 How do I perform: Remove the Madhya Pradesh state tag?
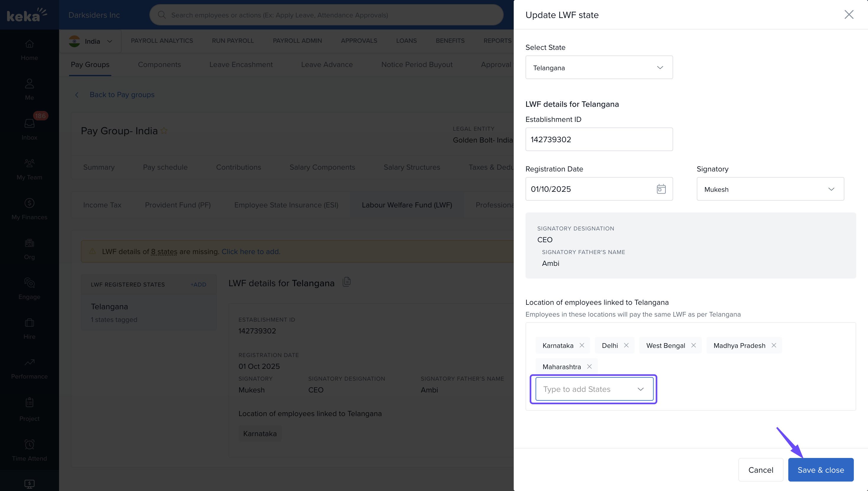pyautogui.click(x=774, y=345)
